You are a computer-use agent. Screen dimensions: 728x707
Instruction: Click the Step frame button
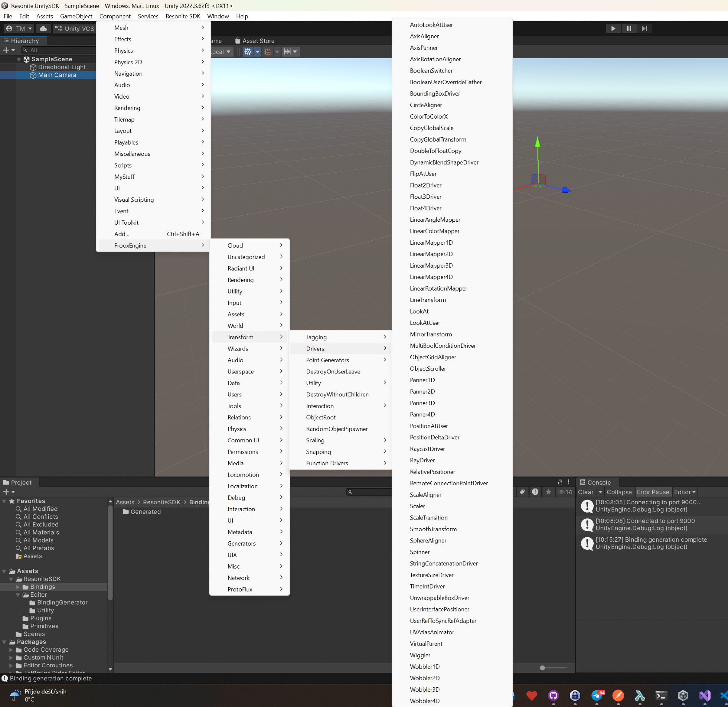tap(644, 29)
